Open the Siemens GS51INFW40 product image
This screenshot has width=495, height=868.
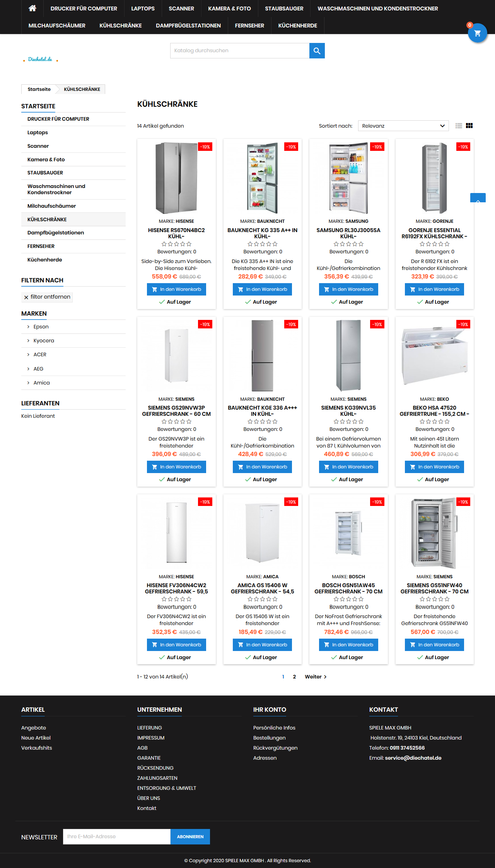[x=434, y=533]
